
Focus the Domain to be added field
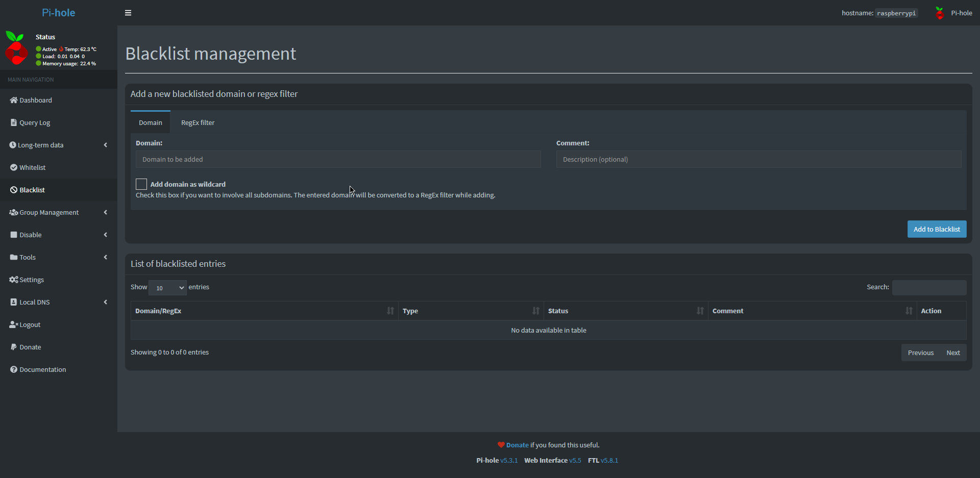(x=338, y=159)
